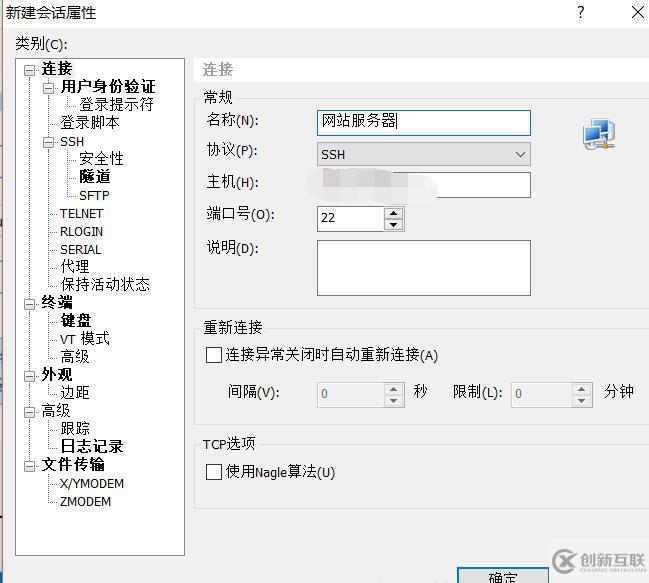Click the 确定 button
Viewport: 649px width, 583px height.
tap(503, 576)
